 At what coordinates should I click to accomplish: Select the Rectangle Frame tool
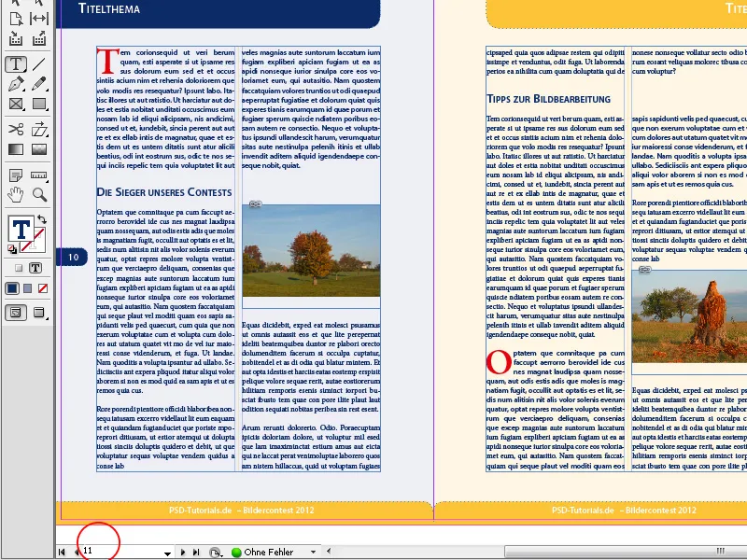coord(16,104)
